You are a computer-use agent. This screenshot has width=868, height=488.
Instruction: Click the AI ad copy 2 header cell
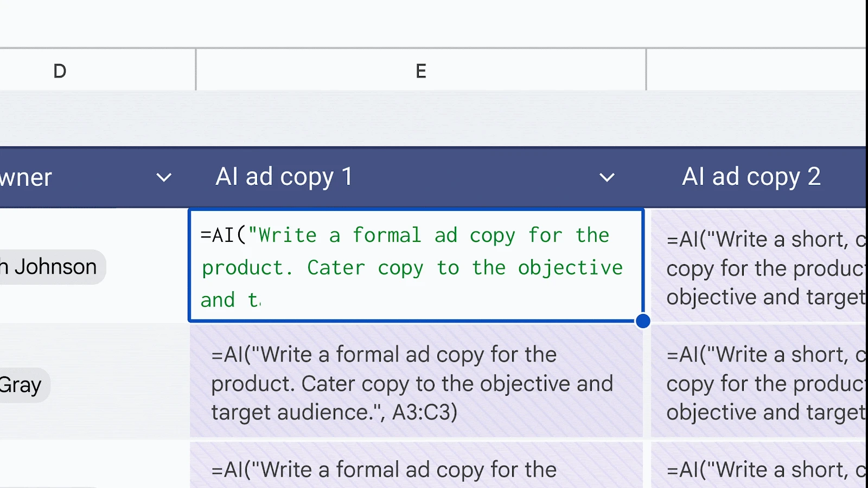tap(751, 177)
